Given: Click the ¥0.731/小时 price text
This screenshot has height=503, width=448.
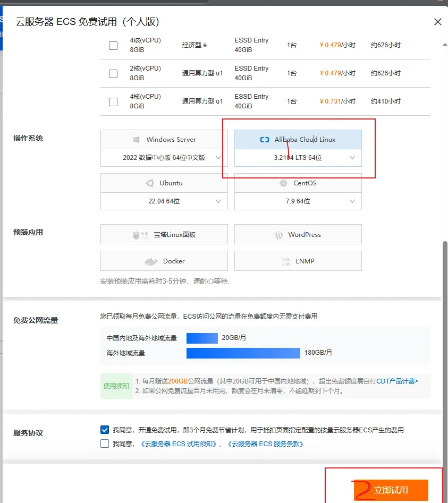Looking at the screenshot, I should point(337,101).
